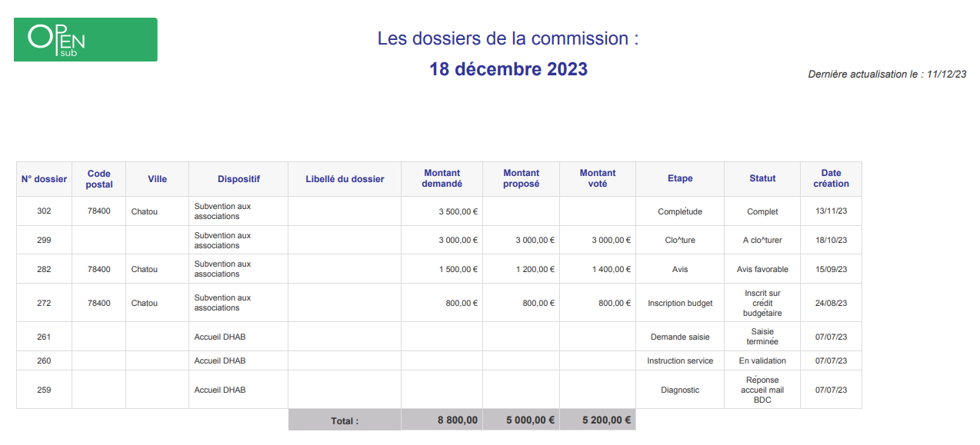Select the Dispositif column header
This screenshot has width=980, height=445.
[238, 179]
